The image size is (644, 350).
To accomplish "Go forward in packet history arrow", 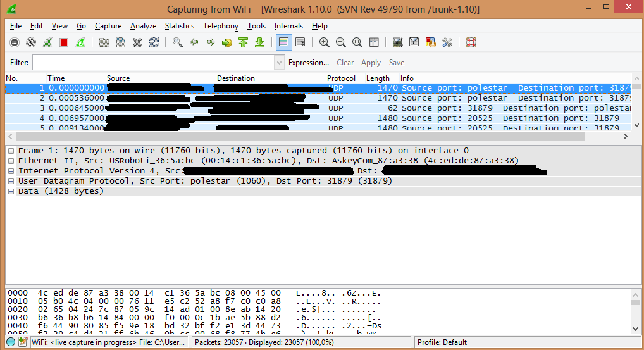I will pos(210,42).
